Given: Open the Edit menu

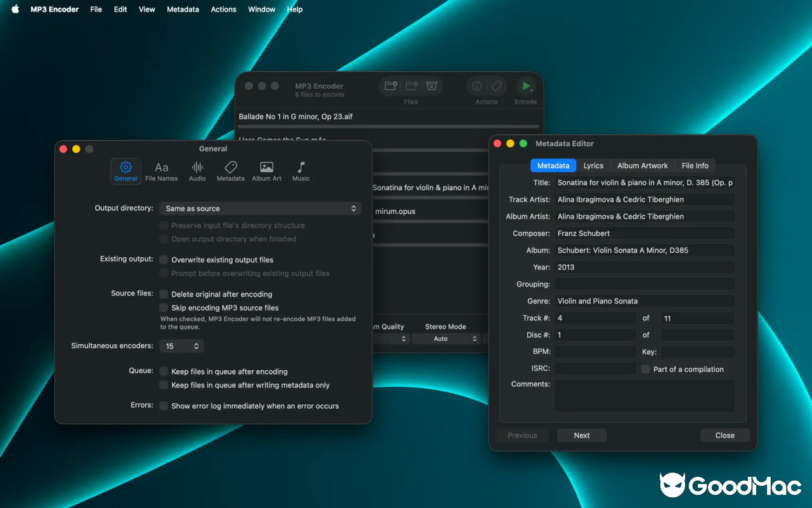Looking at the screenshot, I should click(121, 10).
